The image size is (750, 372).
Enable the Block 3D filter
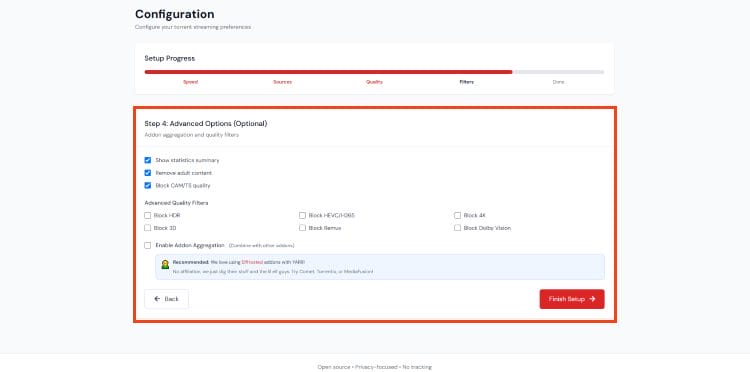(x=148, y=228)
